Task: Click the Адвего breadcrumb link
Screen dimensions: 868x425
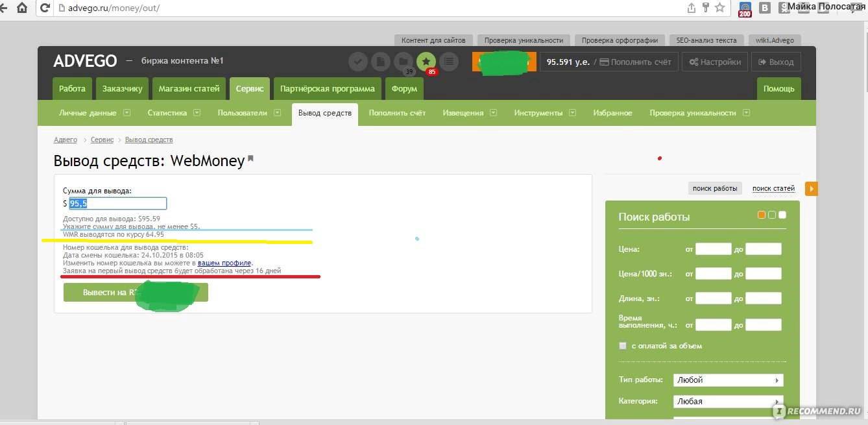Action: (66, 140)
